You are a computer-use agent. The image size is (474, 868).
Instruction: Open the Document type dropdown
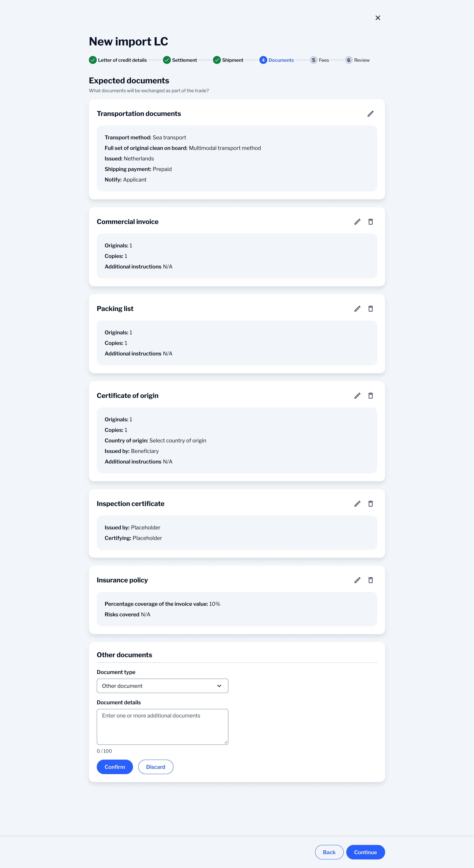[x=162, y=686]
